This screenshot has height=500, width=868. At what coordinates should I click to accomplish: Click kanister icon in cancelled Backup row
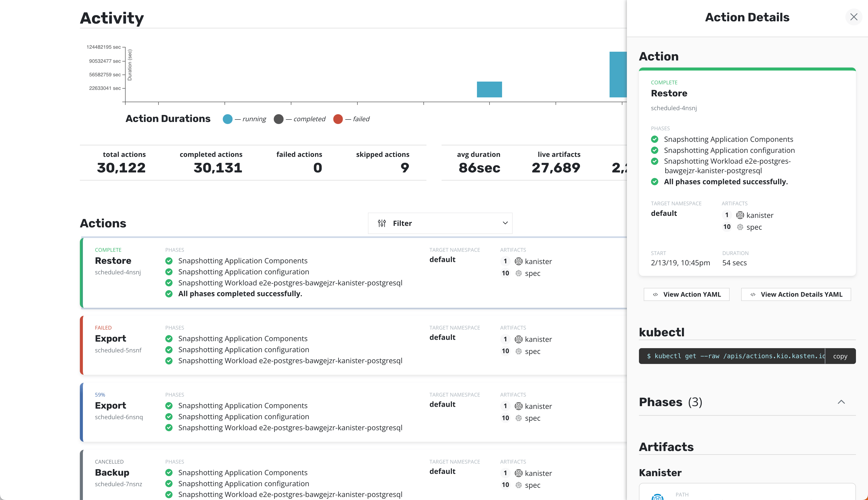[519, 473]
